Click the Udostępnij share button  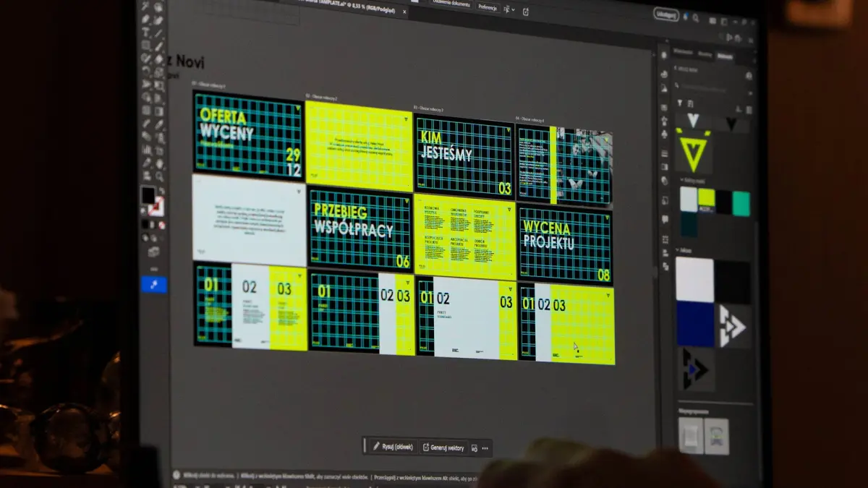pos(666,14)
